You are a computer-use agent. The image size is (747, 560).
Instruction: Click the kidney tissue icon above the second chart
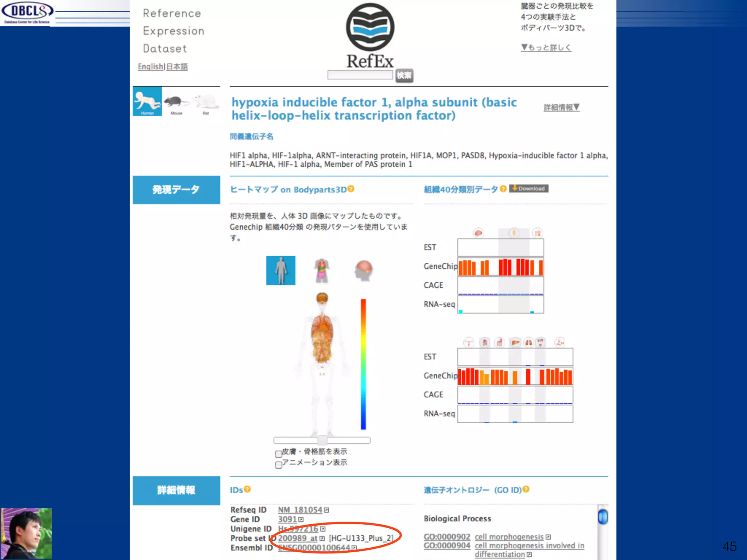(x=540, y=342)
